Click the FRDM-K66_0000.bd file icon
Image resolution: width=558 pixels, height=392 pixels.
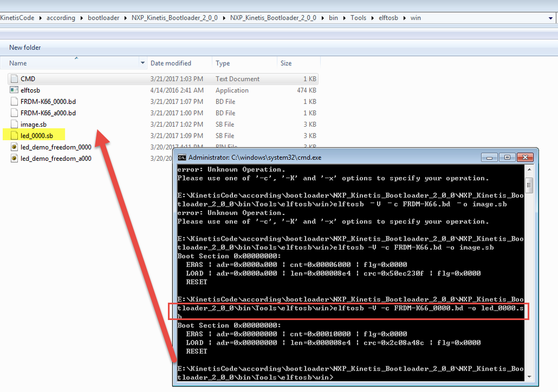14,102
